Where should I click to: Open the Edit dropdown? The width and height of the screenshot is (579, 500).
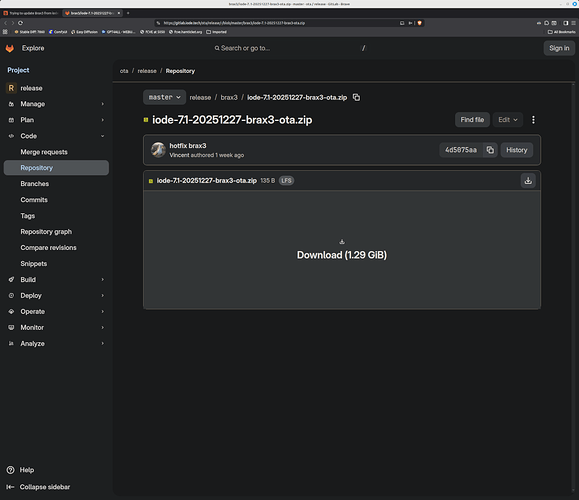(508, 120)
